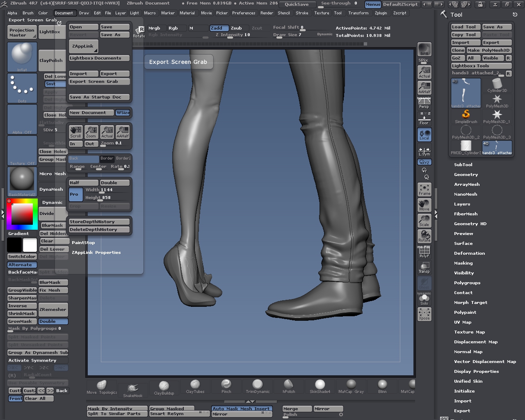Open the BasicMaterial2 material picker

point(22,182)
